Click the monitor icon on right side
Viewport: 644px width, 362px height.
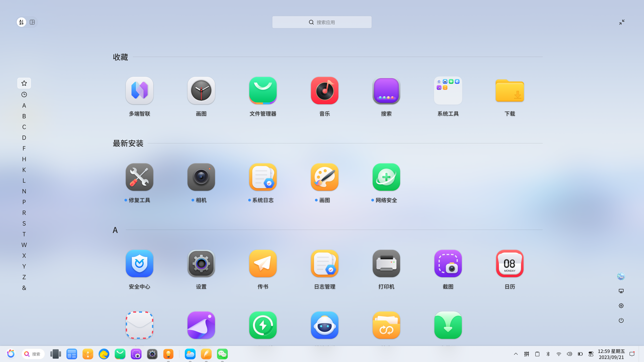pos(621,291)
